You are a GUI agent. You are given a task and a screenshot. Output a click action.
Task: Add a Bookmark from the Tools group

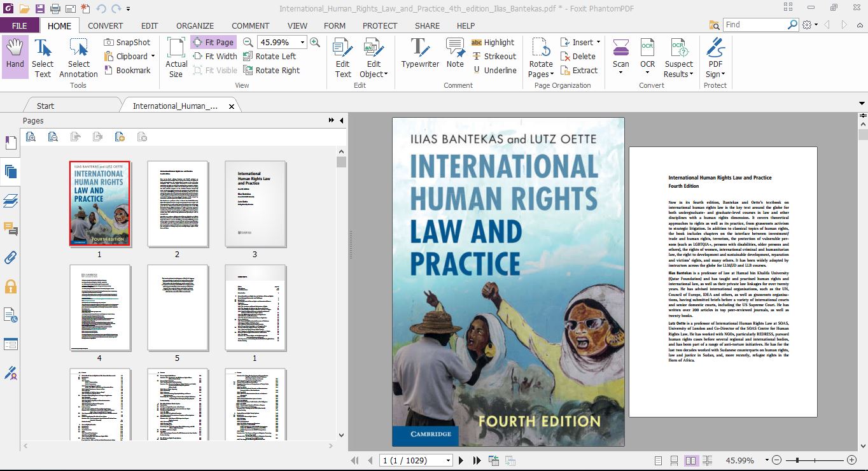pos(127,70)
